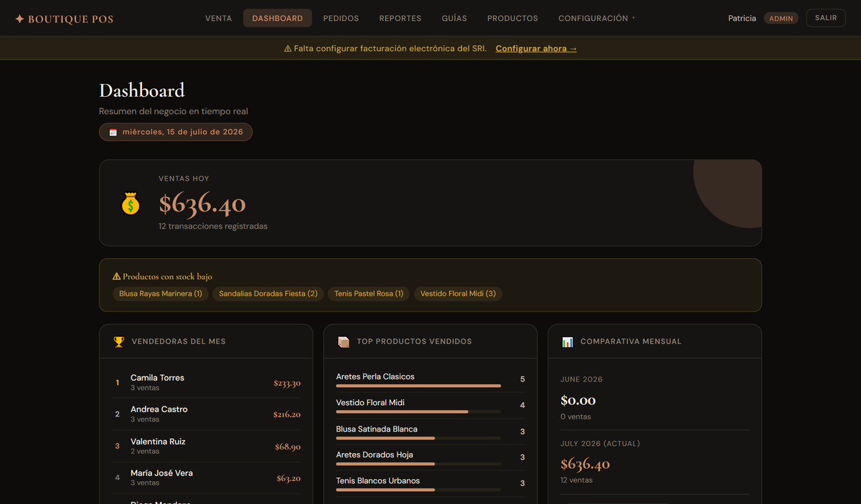Screen dimensions: 861x504
Task: Click the Aretes Dorados Hoja progress bar
Action: (x=418, y=464)
